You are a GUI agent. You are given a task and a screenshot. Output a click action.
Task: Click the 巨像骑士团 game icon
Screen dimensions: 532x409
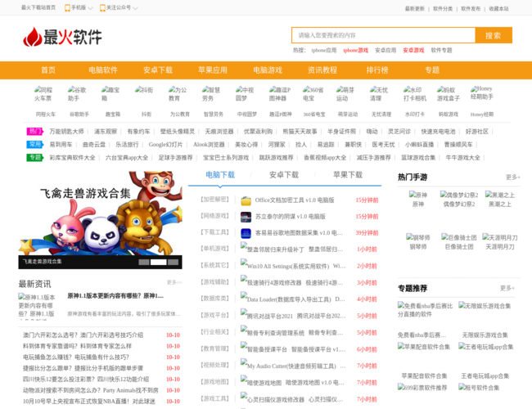tap(459, 237)
